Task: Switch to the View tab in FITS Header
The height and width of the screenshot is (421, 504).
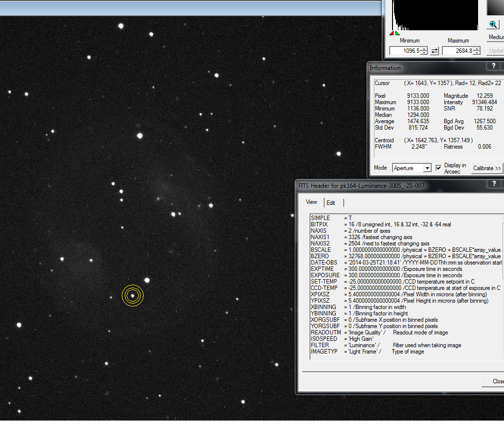Action: point(311,202)
